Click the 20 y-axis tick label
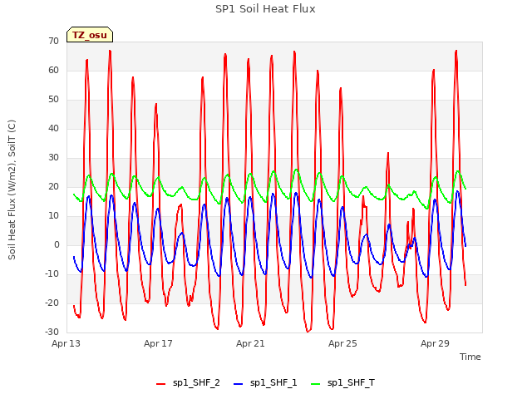This screenshot has height=399, width=532. click(53, 186)
